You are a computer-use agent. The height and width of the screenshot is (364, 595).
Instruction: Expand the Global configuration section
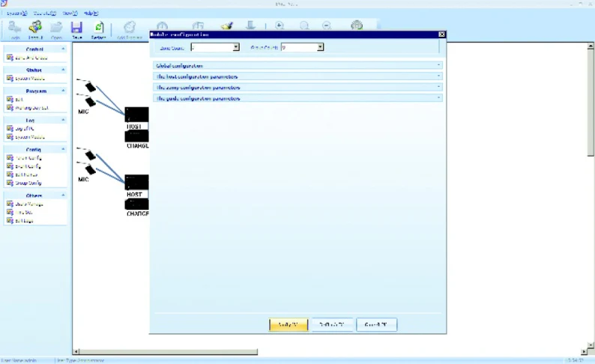pos(297,65)
